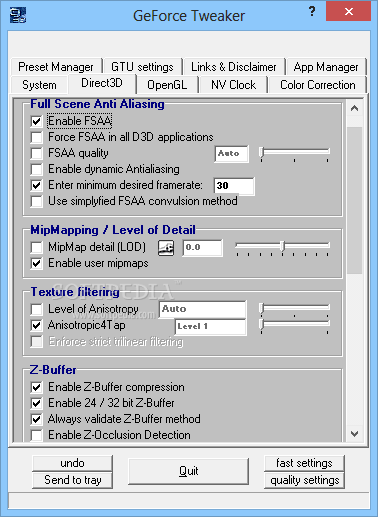Uncheck Always validate Z-Buffer method
Screen dimensions: 378x517
tap(36, 419)
